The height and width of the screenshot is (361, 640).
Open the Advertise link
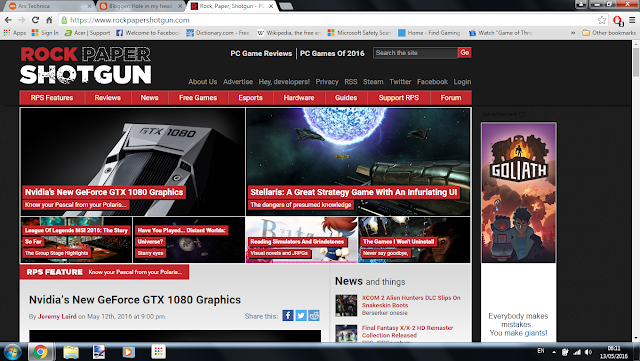(x=238, y=82)
